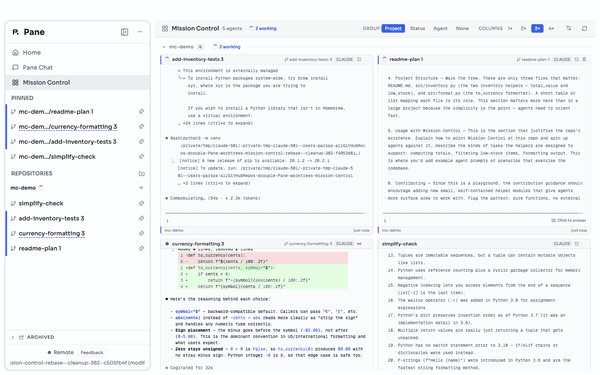
Task: Open the Feedback button
Action: coord(92,352)
